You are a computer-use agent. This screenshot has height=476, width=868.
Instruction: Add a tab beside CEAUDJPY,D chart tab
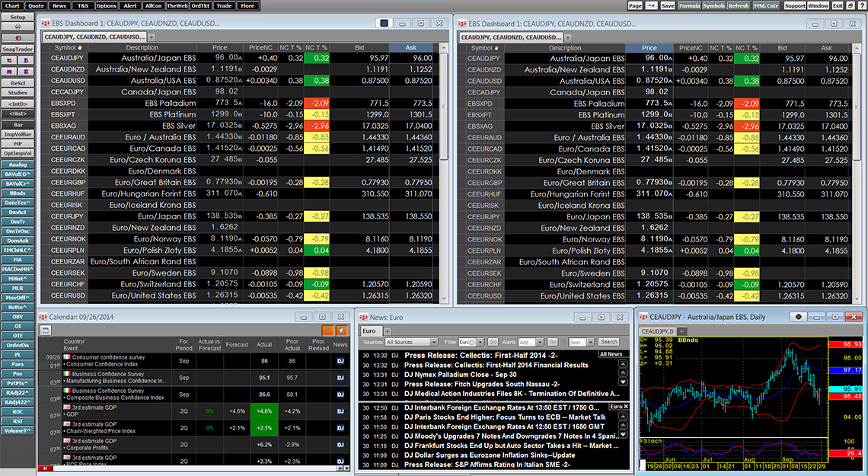(x=682, y=331)
